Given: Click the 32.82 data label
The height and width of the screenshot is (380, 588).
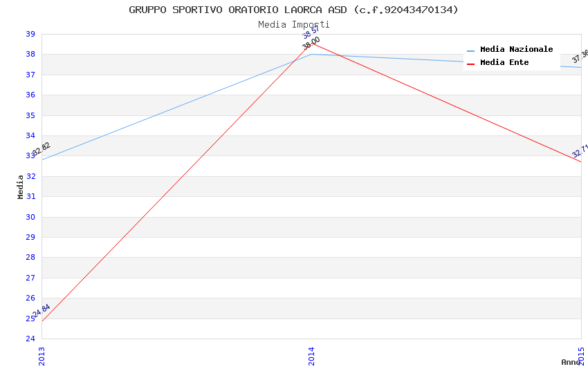Looking at the screenshot, I should point(42,149).
